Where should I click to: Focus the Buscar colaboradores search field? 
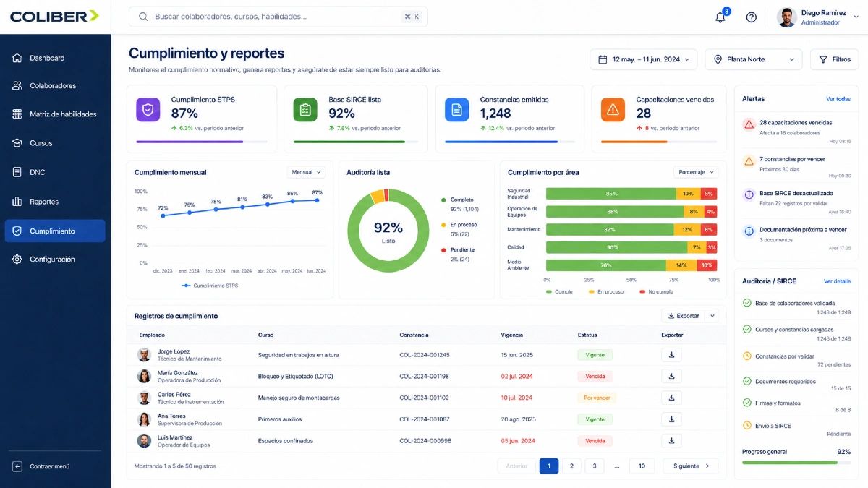click(x=278, y=17)
